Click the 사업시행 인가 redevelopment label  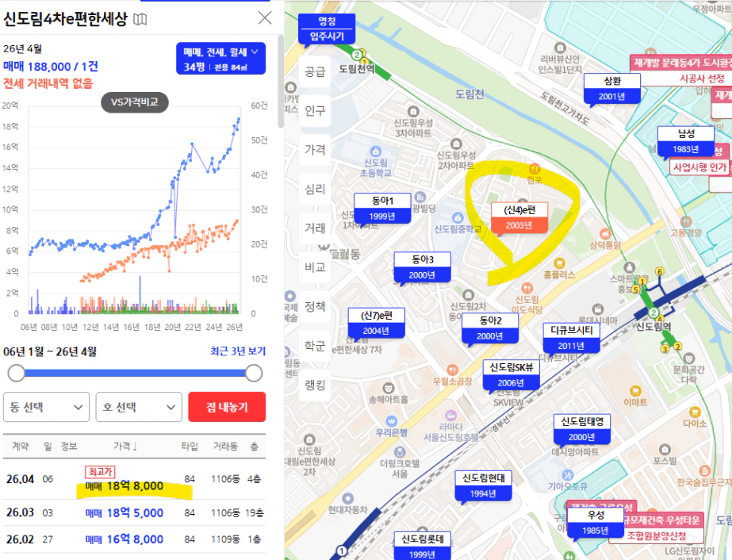699,167
